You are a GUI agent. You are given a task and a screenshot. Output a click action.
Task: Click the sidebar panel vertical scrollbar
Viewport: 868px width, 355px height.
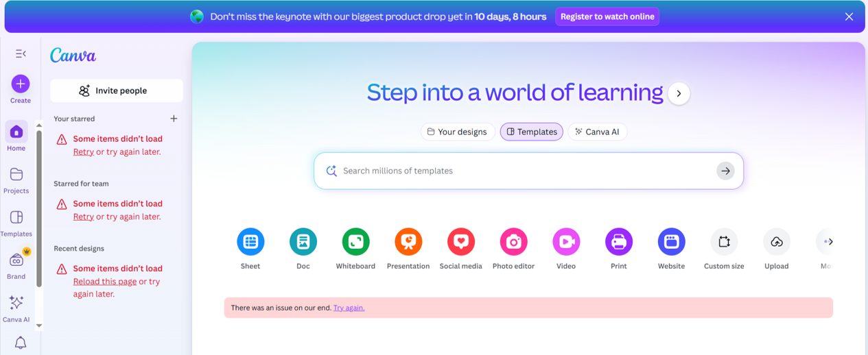tap(39, 206)
